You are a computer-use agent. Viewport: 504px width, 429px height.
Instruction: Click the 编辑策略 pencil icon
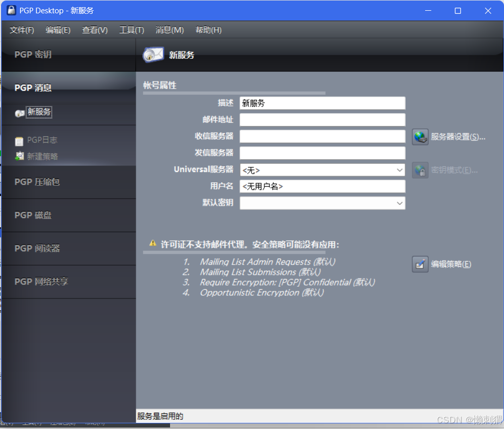pos(420,264)
